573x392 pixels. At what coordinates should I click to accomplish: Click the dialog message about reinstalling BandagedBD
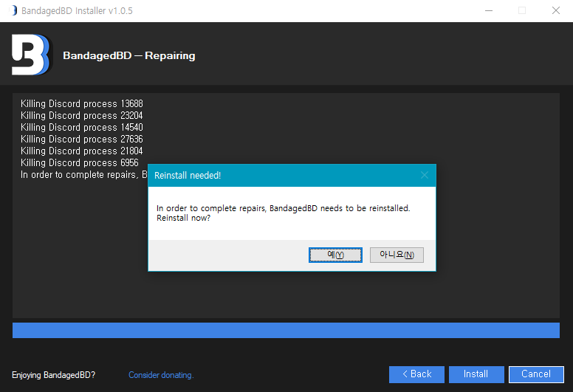pyautogui.click(x=284, y=213)
